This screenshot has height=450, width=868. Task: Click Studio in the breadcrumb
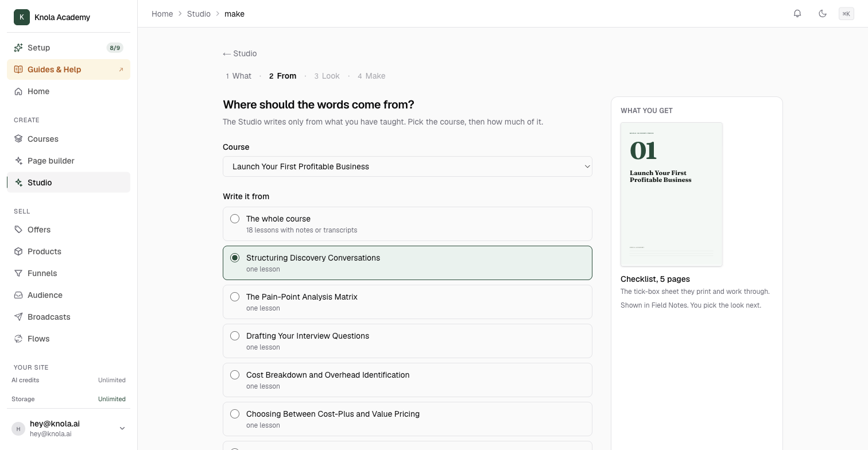pyautogui.click(x=199, y=14)
